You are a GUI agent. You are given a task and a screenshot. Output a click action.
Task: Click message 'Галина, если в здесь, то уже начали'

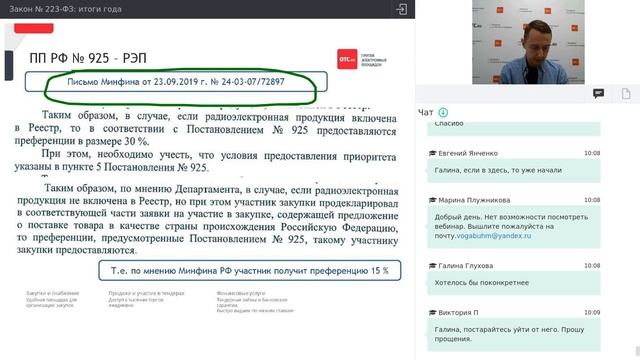click(x=514, y=171)
